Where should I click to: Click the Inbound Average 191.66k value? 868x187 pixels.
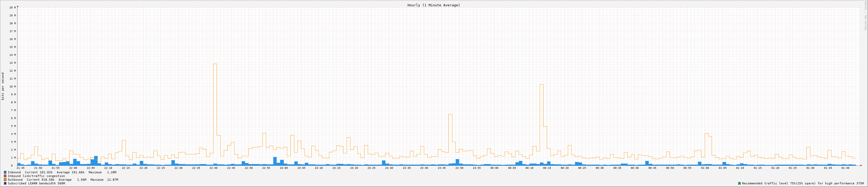[x=77, y=172]
